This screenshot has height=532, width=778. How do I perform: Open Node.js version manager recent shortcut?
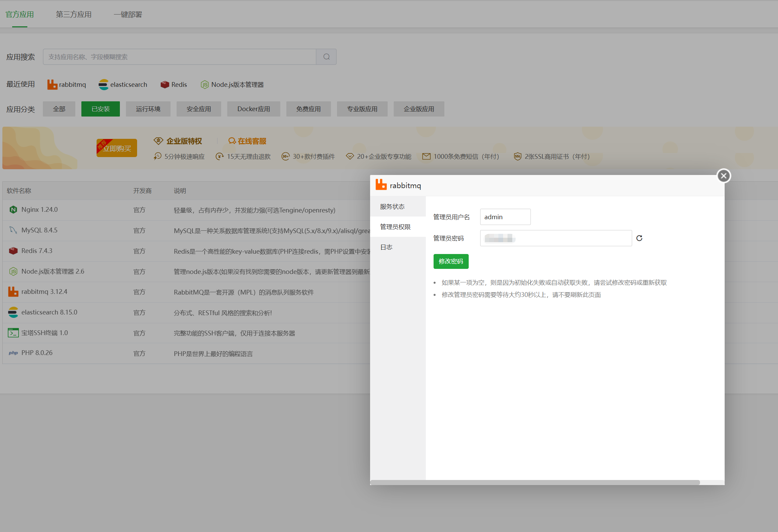coord(232,84)
